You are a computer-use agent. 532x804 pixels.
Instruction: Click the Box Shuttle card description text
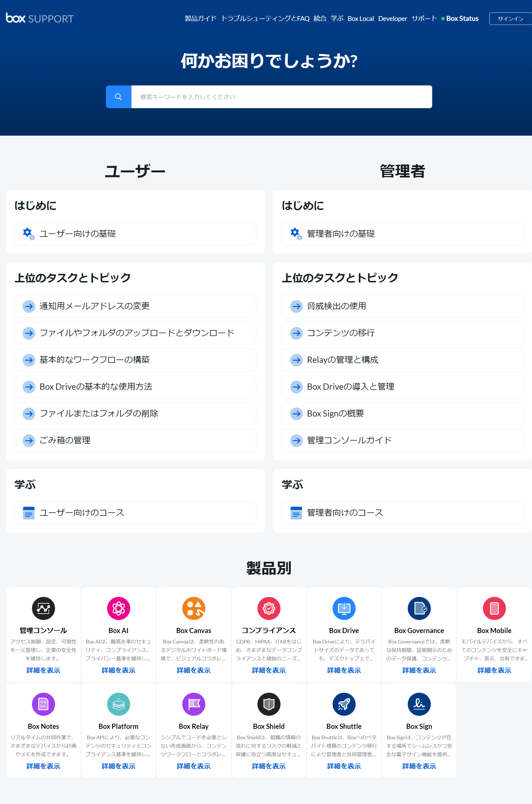coord(344,746)
